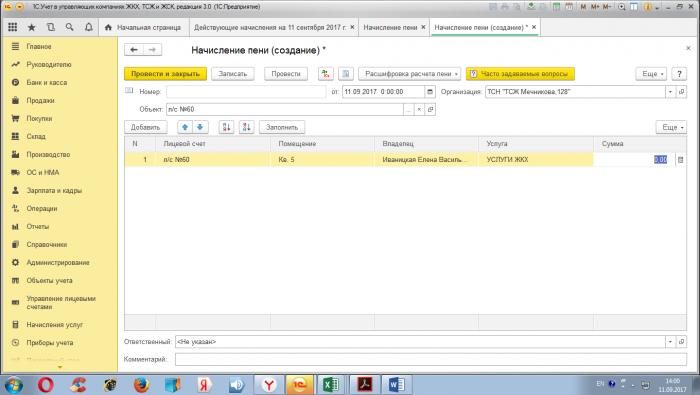This screenshot has height=395, width=700.
Task: Open the top Еще menu
Action: 651,74
